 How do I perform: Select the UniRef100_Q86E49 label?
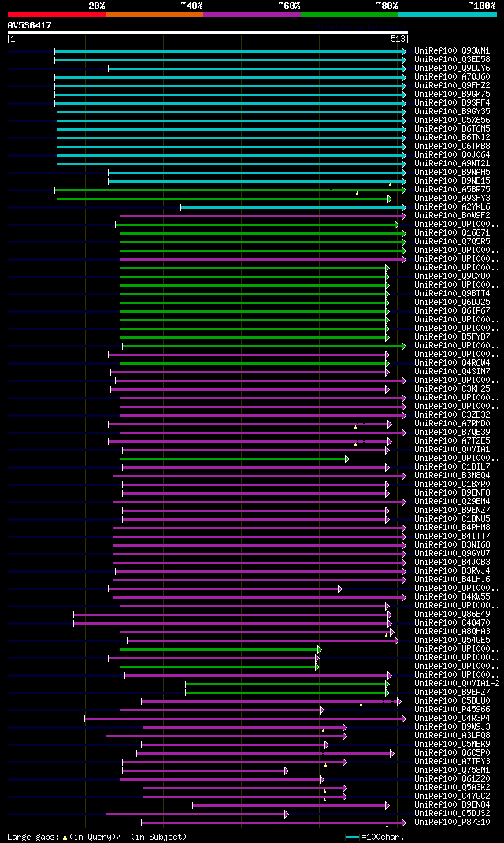click(452, 615)
